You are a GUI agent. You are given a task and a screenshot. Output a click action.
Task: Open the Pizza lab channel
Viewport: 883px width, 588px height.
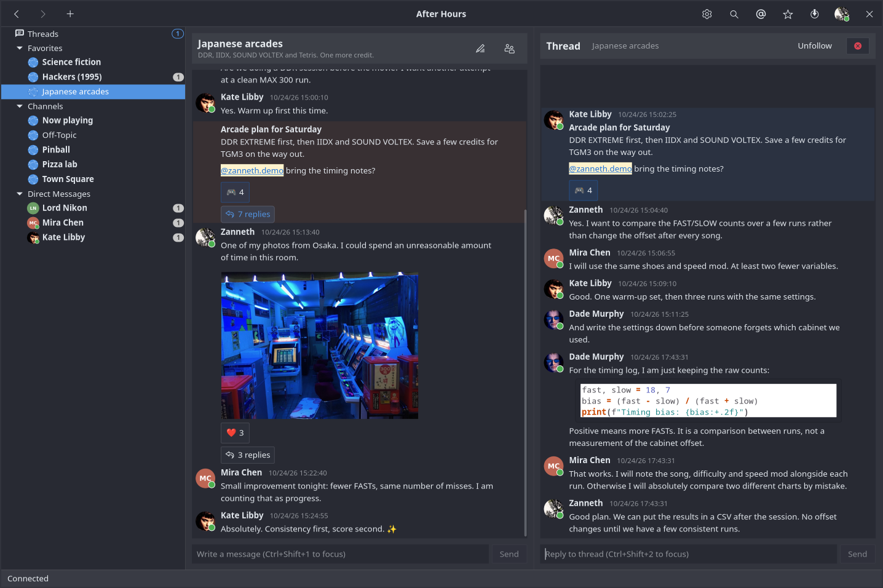(x=93, y=164)
